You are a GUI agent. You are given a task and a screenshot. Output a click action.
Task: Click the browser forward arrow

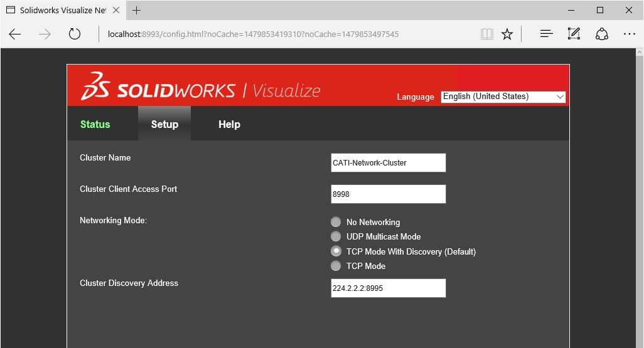pos(45,34)
